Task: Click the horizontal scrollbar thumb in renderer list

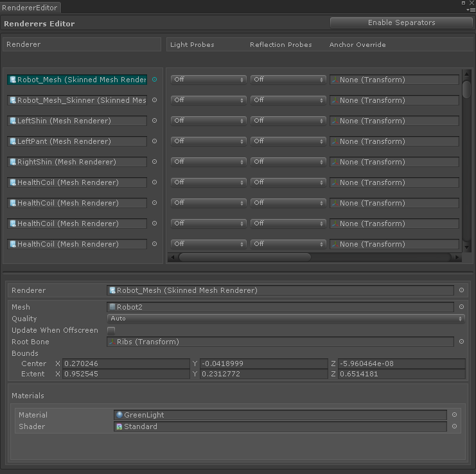Action: (244, 257)
